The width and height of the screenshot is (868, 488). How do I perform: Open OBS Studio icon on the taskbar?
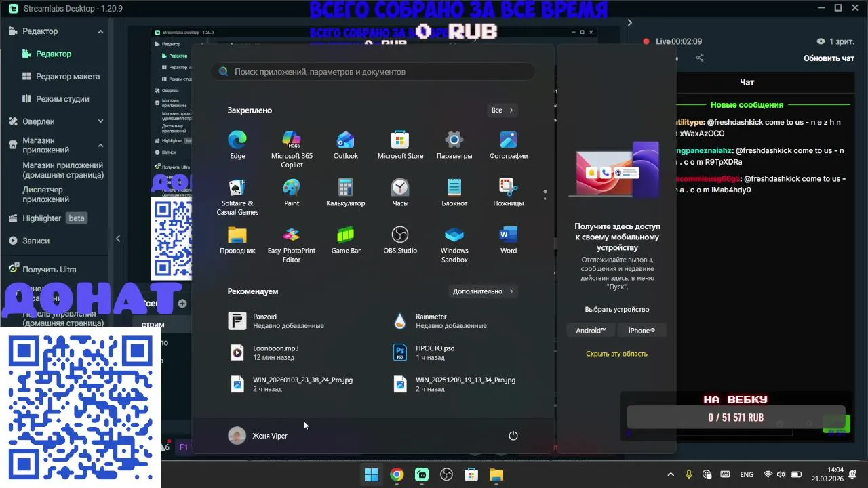coord(446,474)
